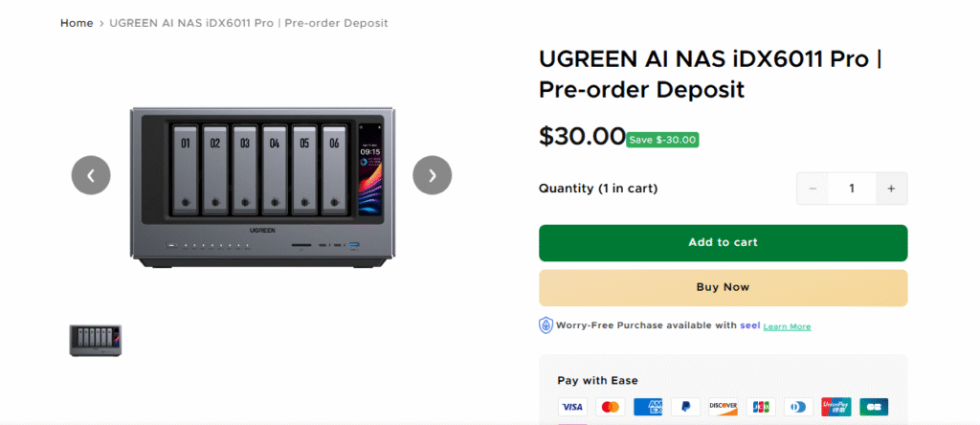Click the PayPal payment icon

click(685, 407)
